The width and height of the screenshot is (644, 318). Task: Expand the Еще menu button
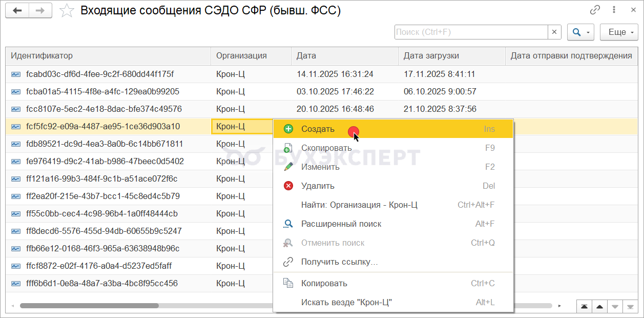618,32
